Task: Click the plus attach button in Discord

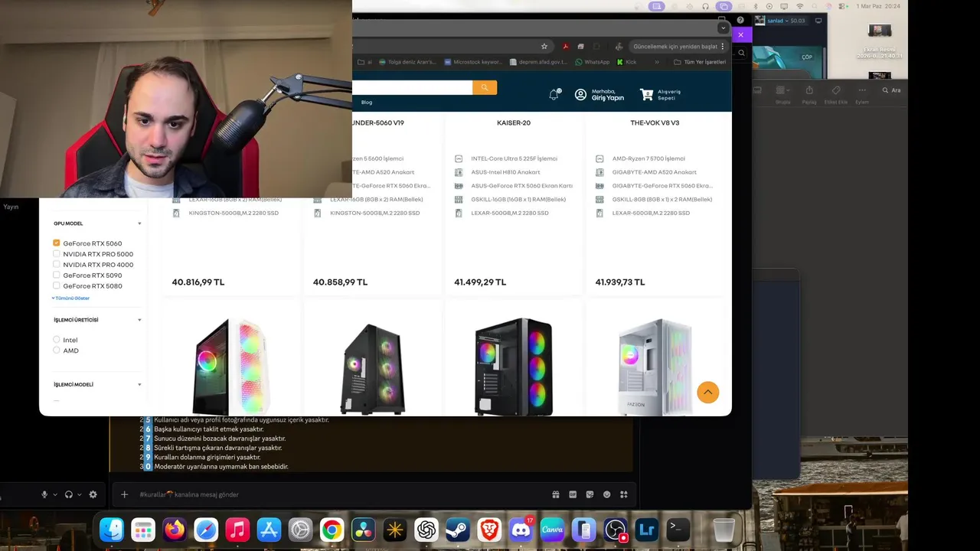Action: [124, 494]
